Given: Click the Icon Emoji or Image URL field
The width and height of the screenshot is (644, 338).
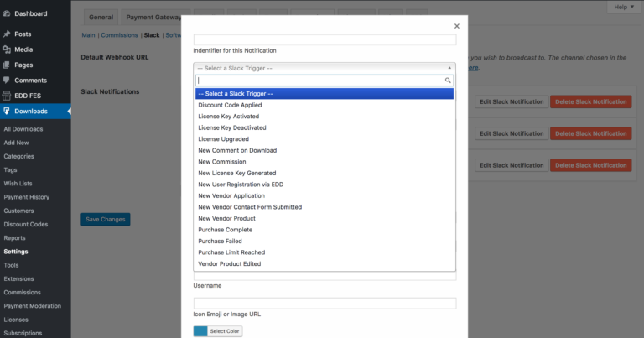Looking at the screenshot, I should click(325, 303).
